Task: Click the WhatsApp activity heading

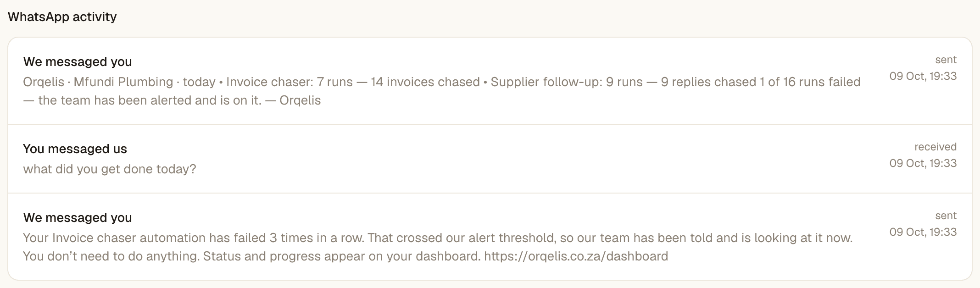Action: 62,17
